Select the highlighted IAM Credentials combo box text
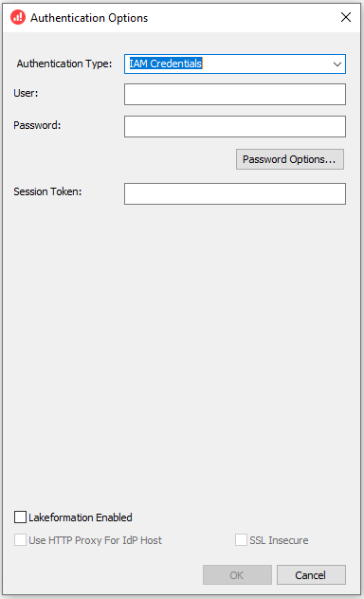Image resolution: width=364 pixels, height=599 pixels. [x=165, y=64]
